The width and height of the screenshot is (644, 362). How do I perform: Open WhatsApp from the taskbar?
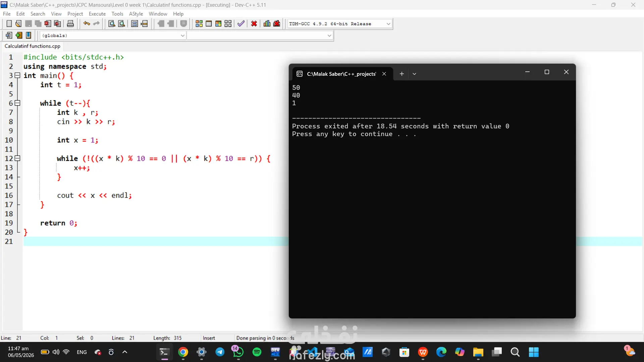[x=238, y=352]
